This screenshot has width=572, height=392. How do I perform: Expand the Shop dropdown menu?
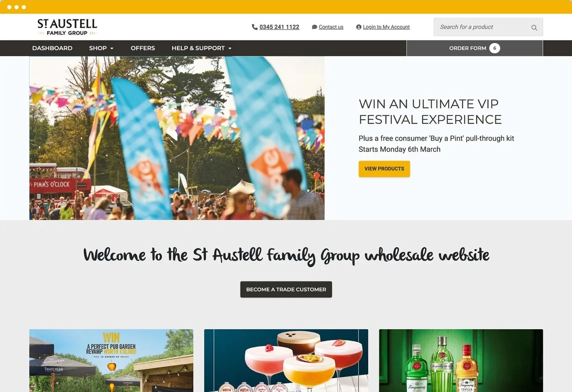101,48
